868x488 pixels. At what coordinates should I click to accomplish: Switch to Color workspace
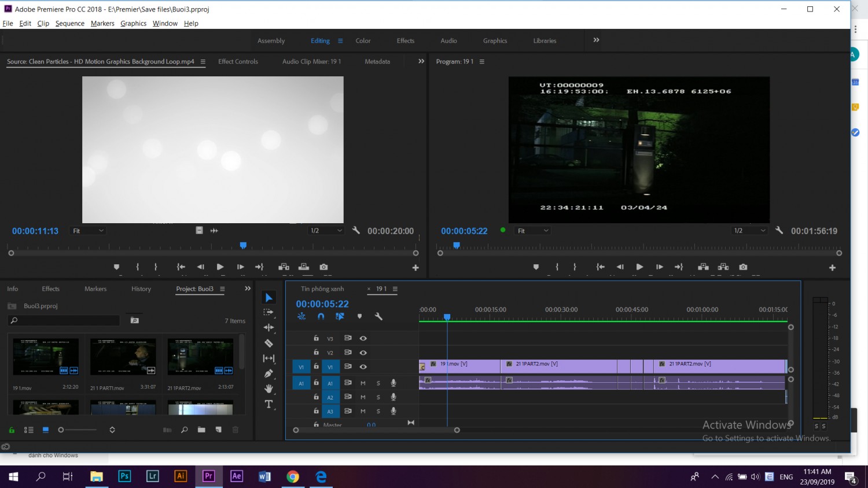click(363, 40)
